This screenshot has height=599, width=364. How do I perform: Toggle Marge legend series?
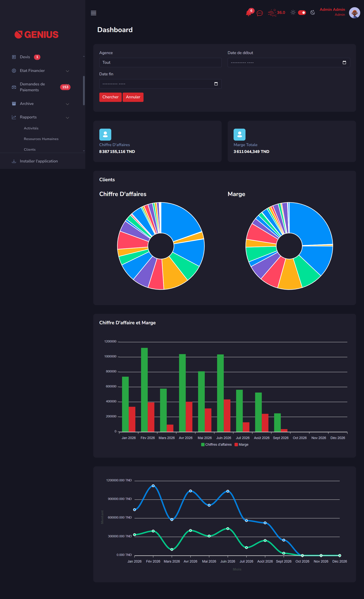coord(241,444)
